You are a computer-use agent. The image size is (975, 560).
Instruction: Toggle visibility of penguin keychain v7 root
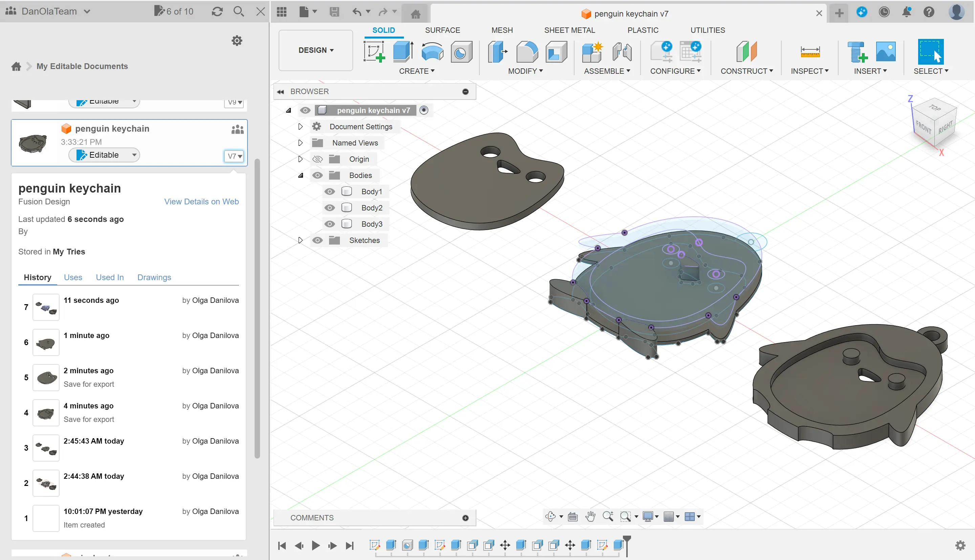click(305, 110)
